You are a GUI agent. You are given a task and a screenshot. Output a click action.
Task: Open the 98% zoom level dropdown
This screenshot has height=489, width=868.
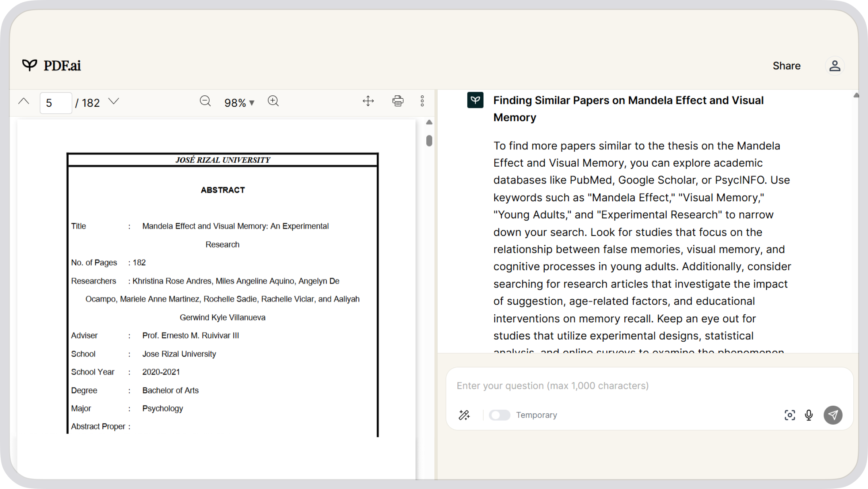tap(239, 103)
